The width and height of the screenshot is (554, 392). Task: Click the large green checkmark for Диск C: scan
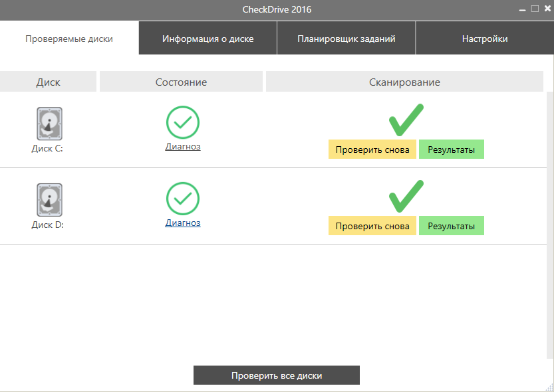tap(405, 120)
